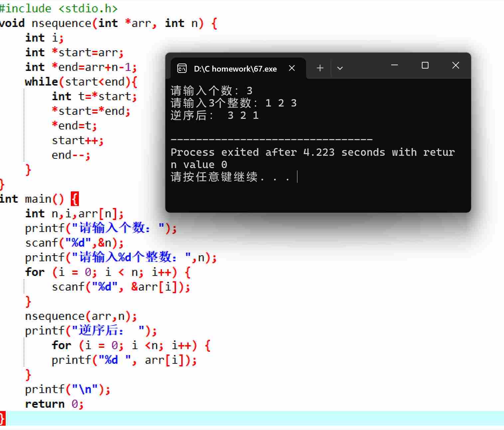Click the 'scanf("%d",&n);' line
Image resolution: width=504 pixels, height=430 pixels.
(74, 243)
